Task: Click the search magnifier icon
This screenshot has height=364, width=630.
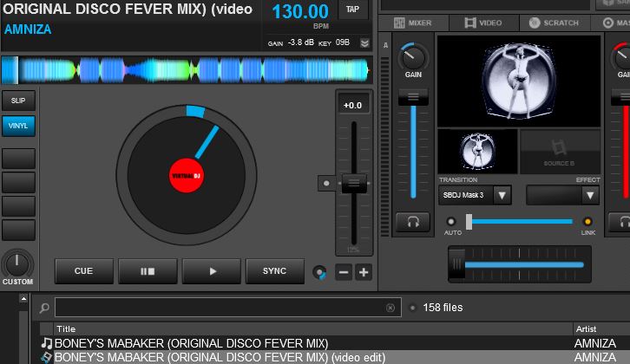Action: click(44, 308)
